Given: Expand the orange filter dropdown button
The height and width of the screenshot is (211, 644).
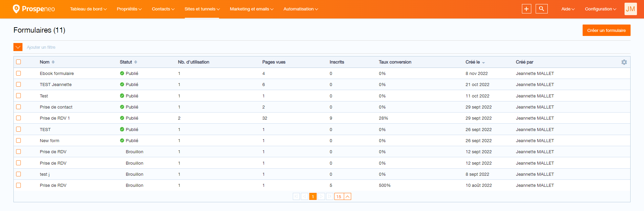Looking at the screenshot, I should (x=18, y=47).
